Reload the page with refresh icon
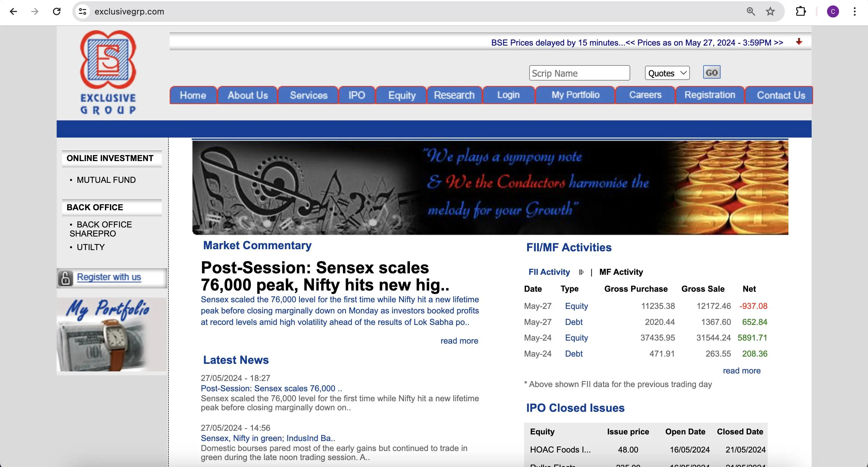 (57, 11)
